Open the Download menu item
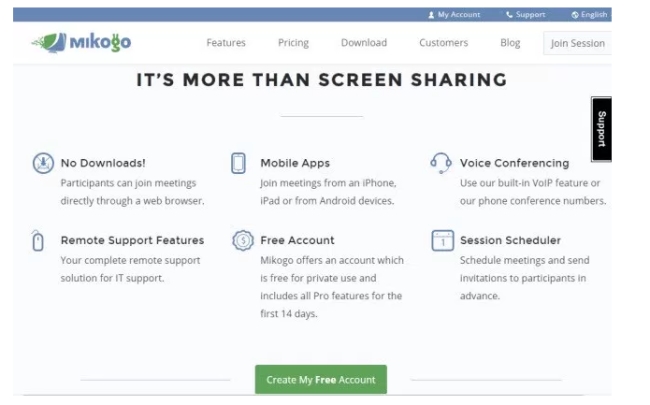 (x=364, y=43)
